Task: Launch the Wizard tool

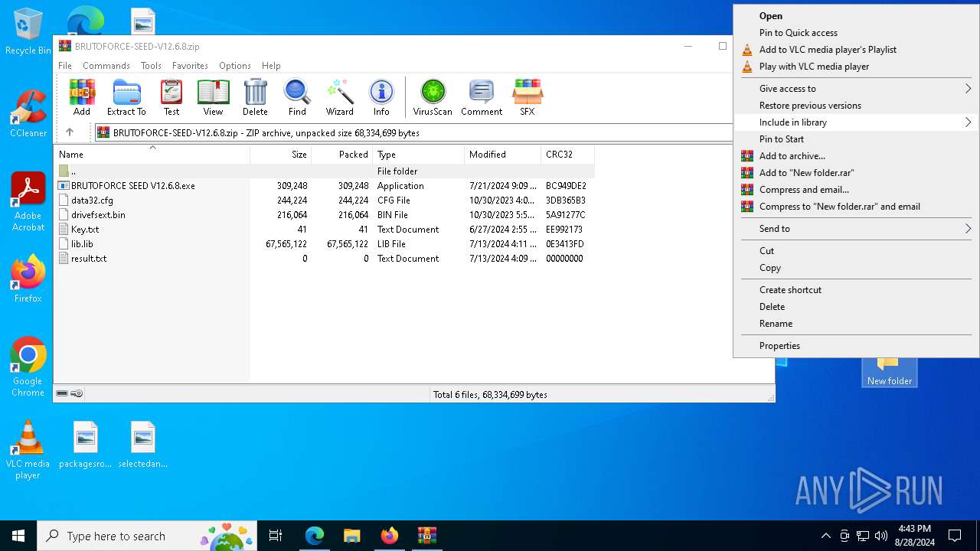Action: (339, 97)
